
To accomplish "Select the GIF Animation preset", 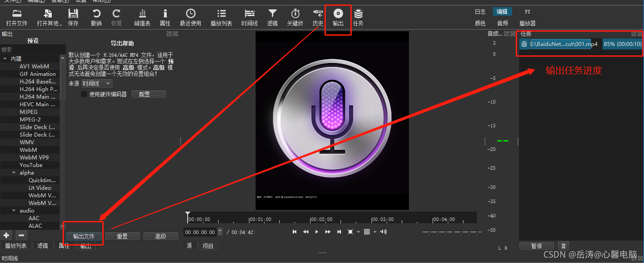I will click(x=38, y=74).
